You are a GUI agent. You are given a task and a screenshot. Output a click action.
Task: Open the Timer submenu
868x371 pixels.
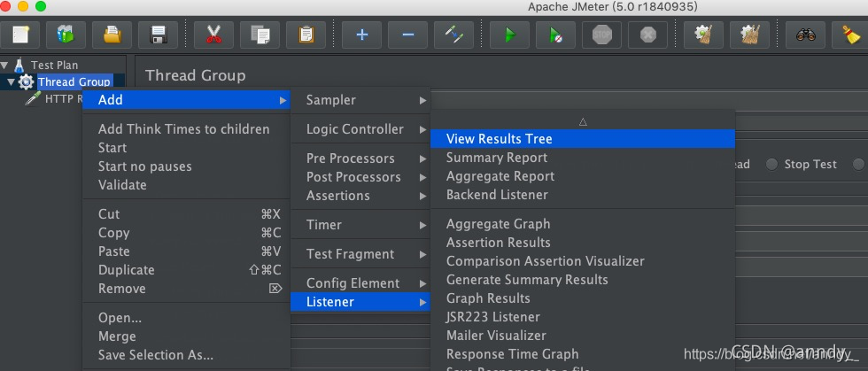360,225
